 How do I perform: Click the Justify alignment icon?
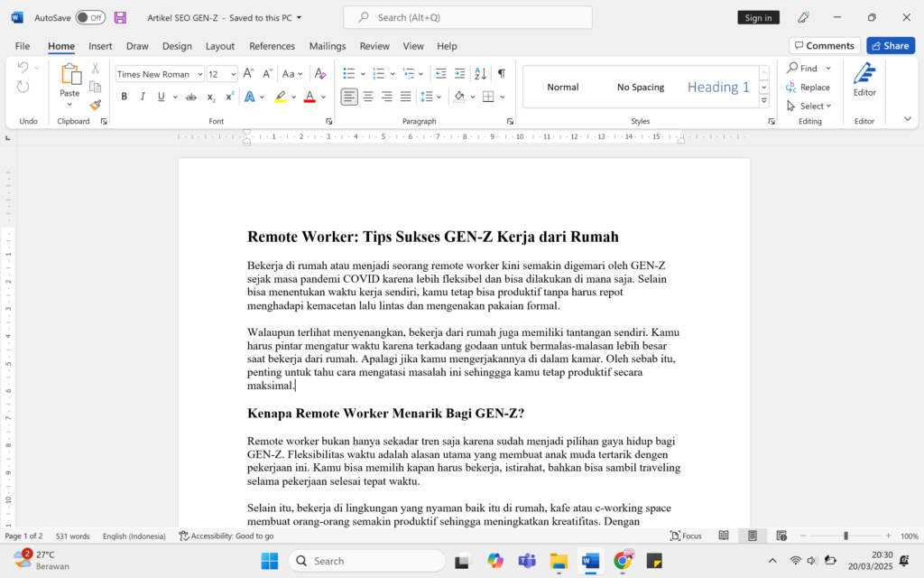[405, 97]
